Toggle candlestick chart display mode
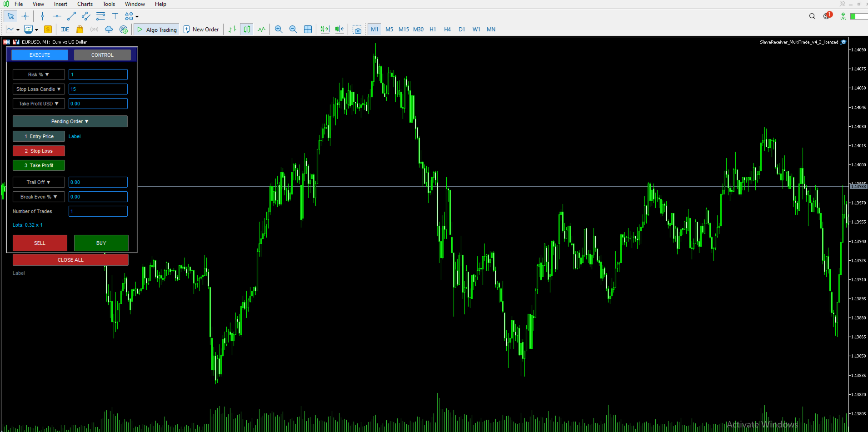Viewport: 868px width, 432px height. (247, 29)
